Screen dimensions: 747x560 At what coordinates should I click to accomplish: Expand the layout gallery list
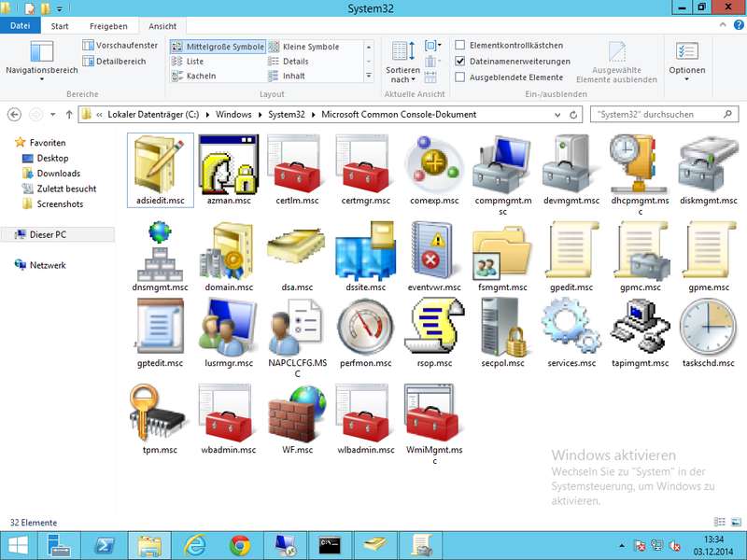pos(369,76)
